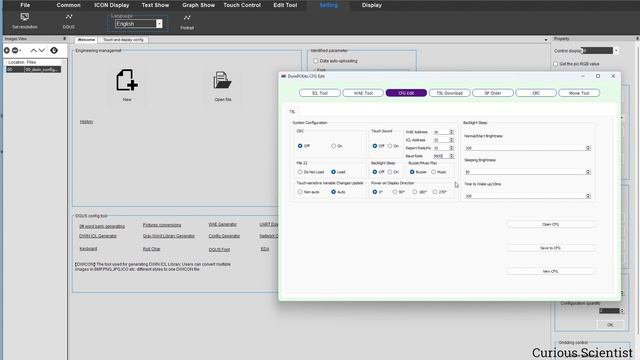Select the T5L tab in CFG dialog

292,111
